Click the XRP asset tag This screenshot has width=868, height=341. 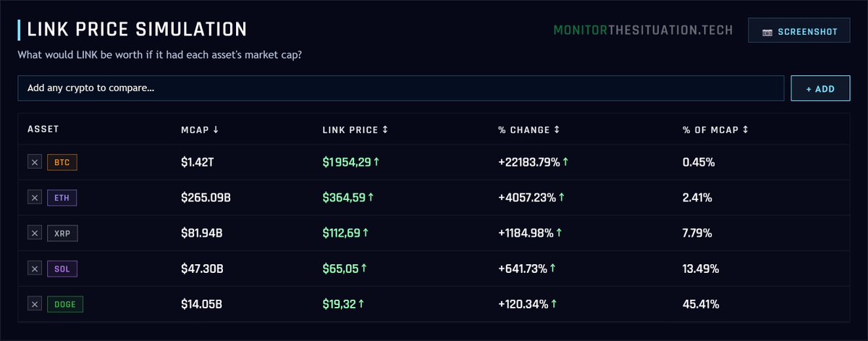coord(62,233)
